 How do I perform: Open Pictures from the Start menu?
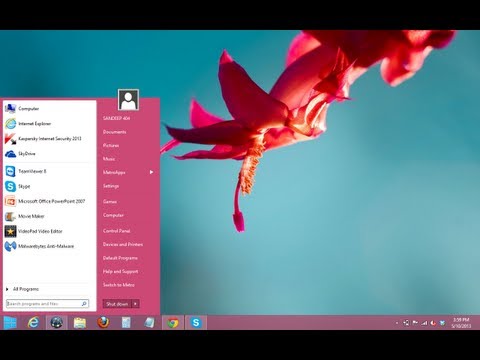[x=111, y=145]
